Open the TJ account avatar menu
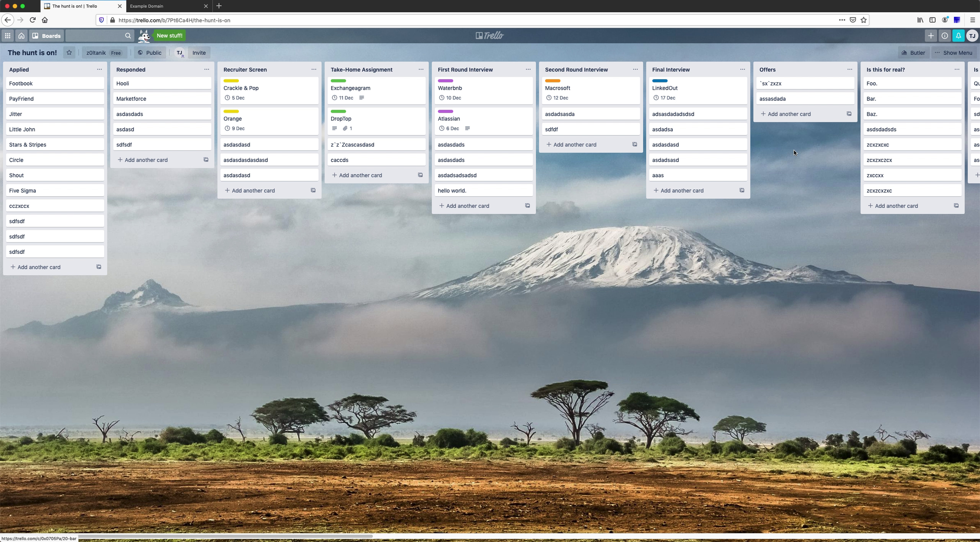 (x=972, y=36)
